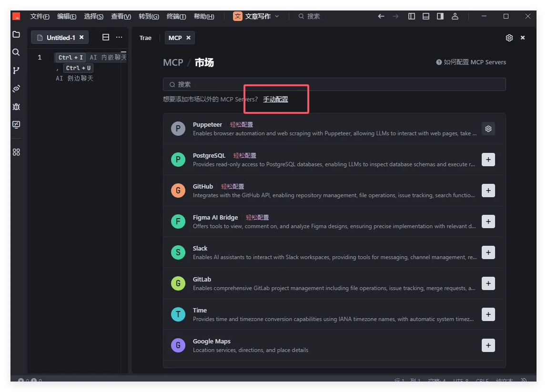Open the Extensions grid icon in sidebar
Image resolution: width=547 pixels, height=392 pixels.
pos(16,152)
